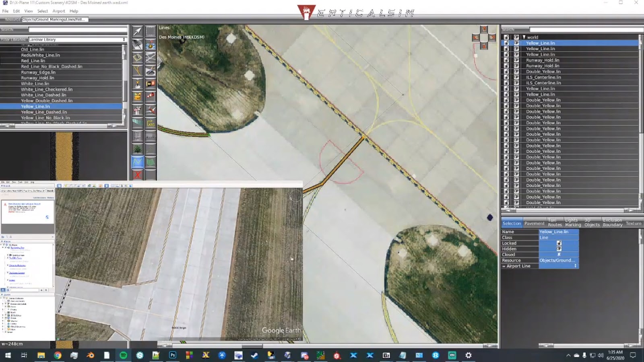This screenshot has width=644, height=362.
Task: Open Chrome from the taskbar
Action: pyautogui.click(x=58, y=355)
